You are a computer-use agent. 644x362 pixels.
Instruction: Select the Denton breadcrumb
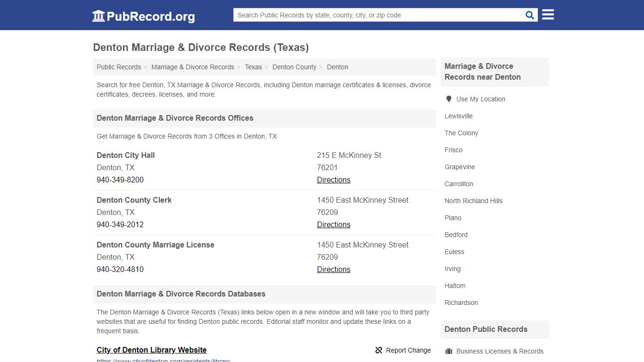coord(338,67)
